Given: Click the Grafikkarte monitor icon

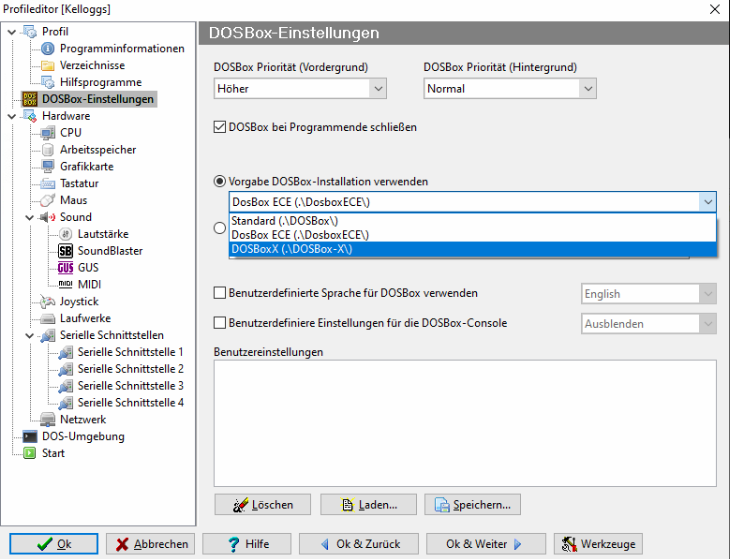Looking at the screenshot, I should (48, 167).
